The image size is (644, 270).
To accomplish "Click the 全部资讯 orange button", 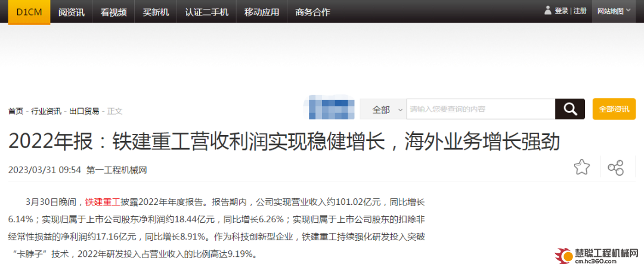I will [614, 109].
